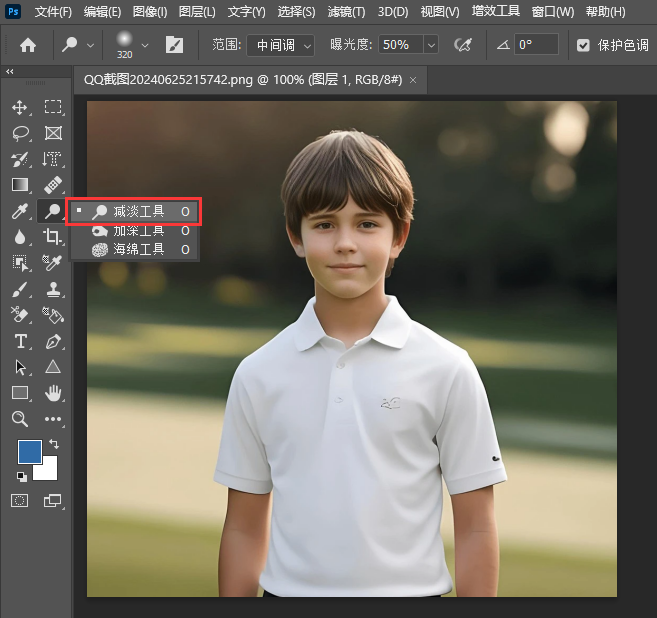Select the Gradient tool

[20, 185]
